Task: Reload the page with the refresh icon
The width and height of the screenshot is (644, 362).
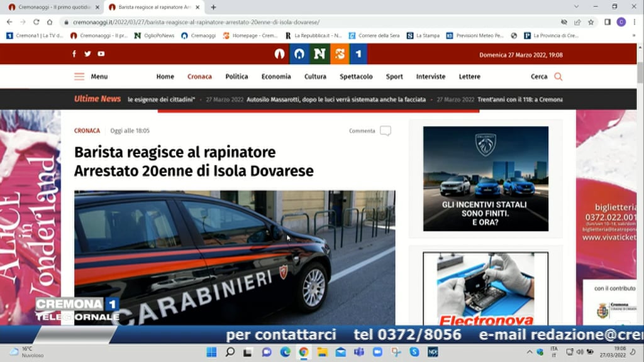Action: coord(36,22)
